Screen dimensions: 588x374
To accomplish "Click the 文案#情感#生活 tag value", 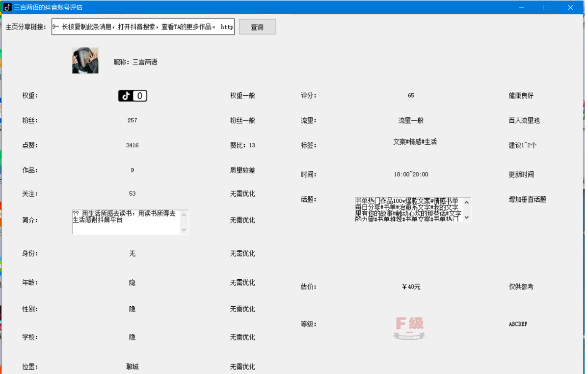I will (x=415, y=142).
